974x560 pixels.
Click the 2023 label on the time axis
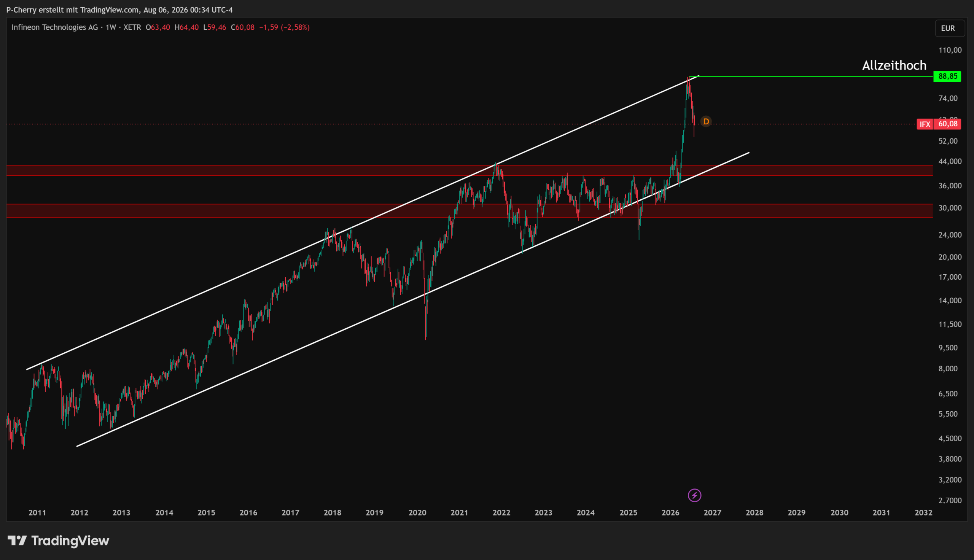coord(543,513)
